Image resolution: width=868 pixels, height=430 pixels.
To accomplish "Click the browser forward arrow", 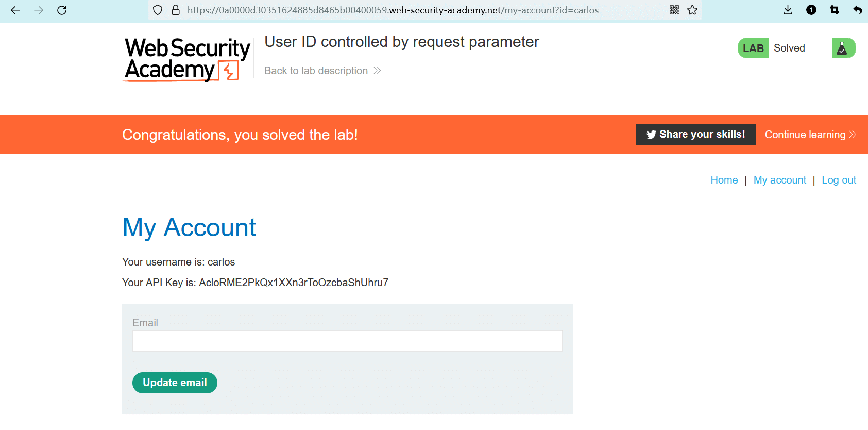I will coord(39,10).
